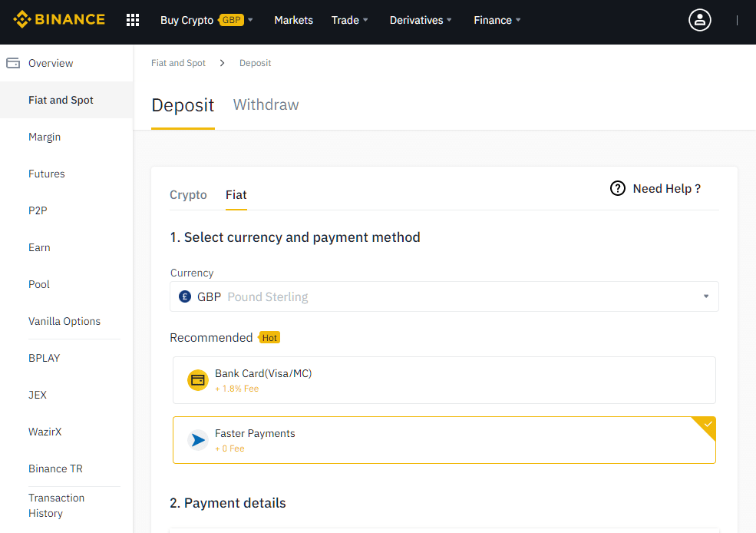The height and width of the screenshot is (533, 756).
Task: Click the '+ 1.8% Fee' text
Action: point(236,389)
